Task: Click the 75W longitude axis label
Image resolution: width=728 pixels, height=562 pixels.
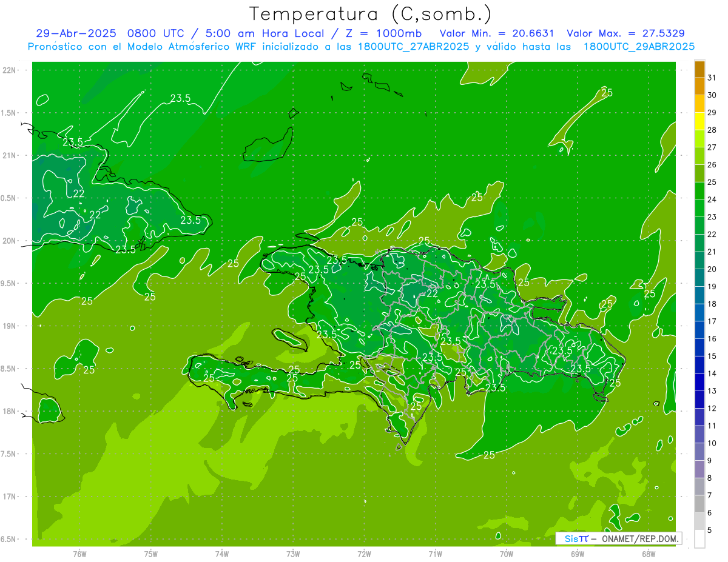Action: pos(151,554)
